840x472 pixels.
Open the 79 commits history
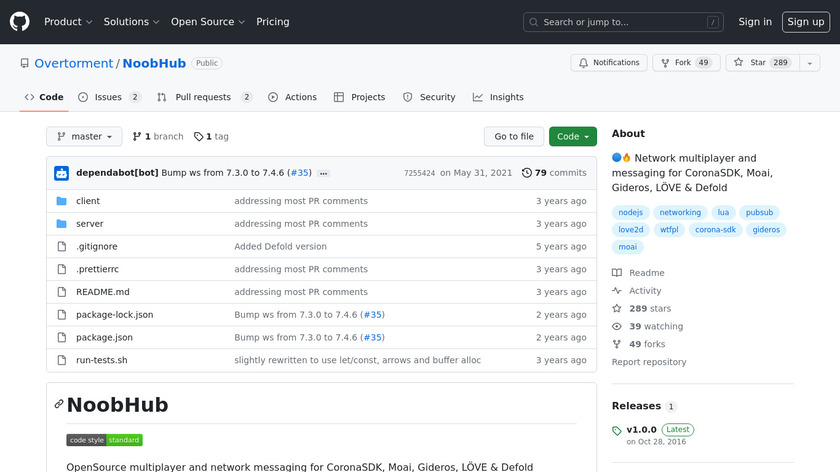pyautogui.click(x=554, y=173)
